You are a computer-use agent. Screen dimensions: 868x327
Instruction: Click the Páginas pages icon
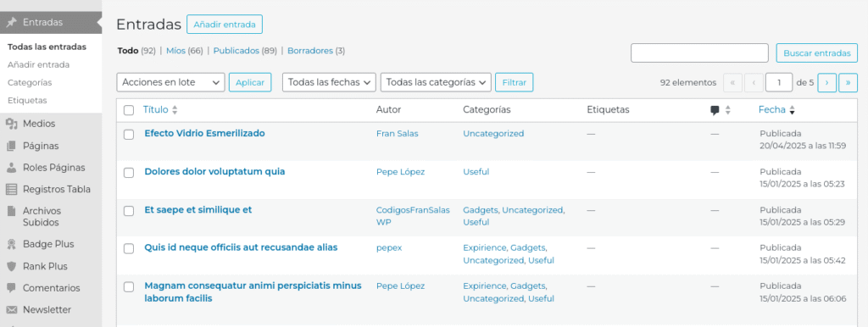pyautogui.click(x=11, y=146)
